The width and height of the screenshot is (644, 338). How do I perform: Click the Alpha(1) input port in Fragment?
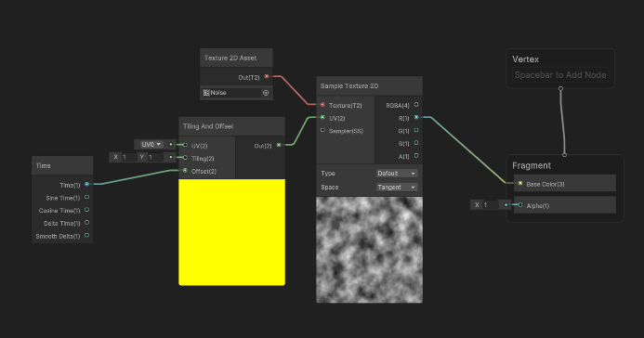click(520, 205)
